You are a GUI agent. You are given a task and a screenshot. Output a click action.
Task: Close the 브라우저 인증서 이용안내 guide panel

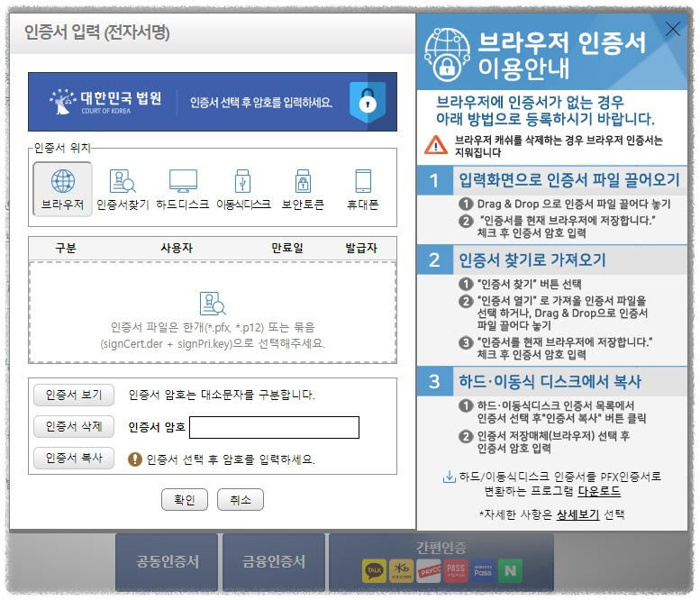click(672, 29)
